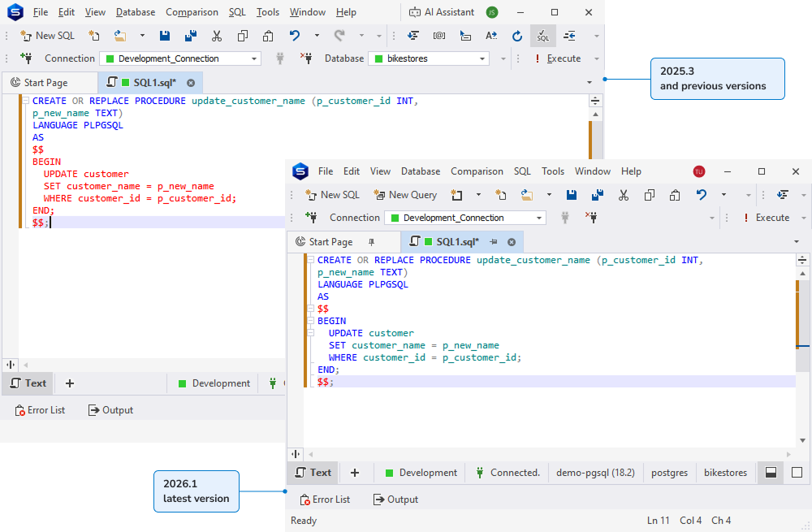Open Undo history dropdown in front window
The image size is (812, 532).
(x=723, y=195)
